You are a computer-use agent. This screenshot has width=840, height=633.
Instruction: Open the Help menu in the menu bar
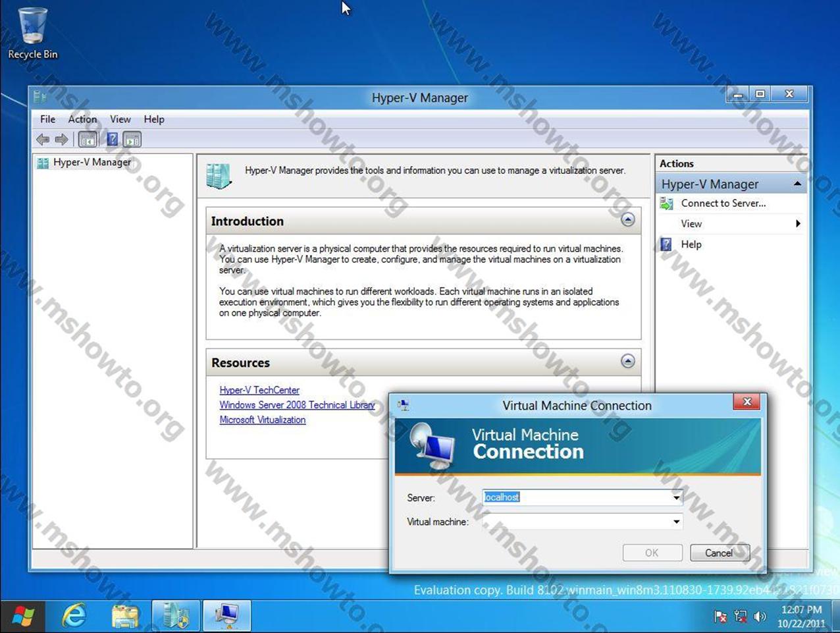pos(154,119)
